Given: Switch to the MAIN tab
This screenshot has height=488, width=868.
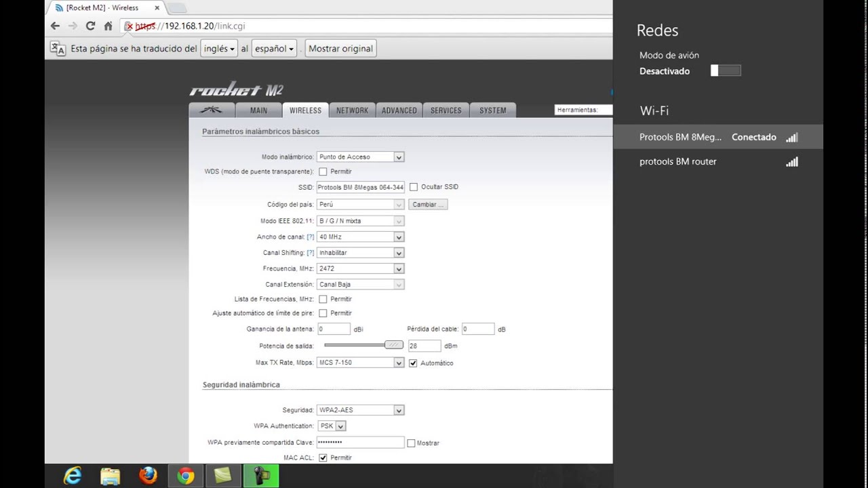Looking at the screenshot, I should pyautogui.click(x=258, y=110).
